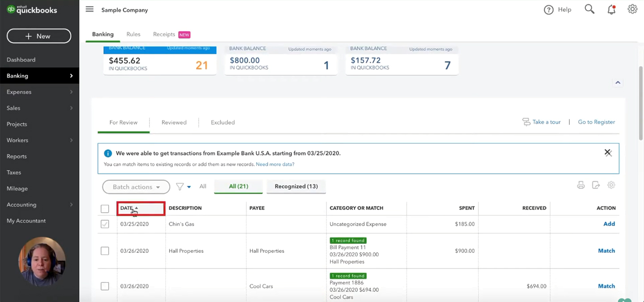This screenshot has width=644, height=302.
Task: Open the Reviewed tab
Action: tap(174, 122)
